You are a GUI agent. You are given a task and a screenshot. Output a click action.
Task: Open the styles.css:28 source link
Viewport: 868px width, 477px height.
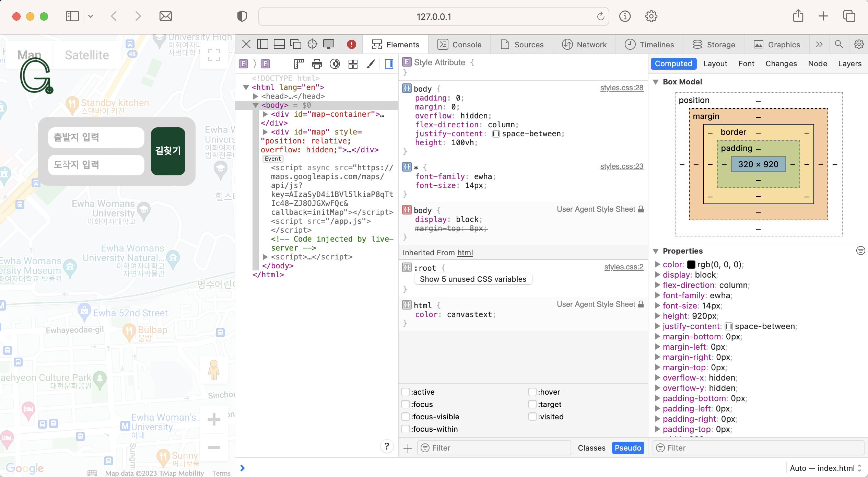(621, 88)
